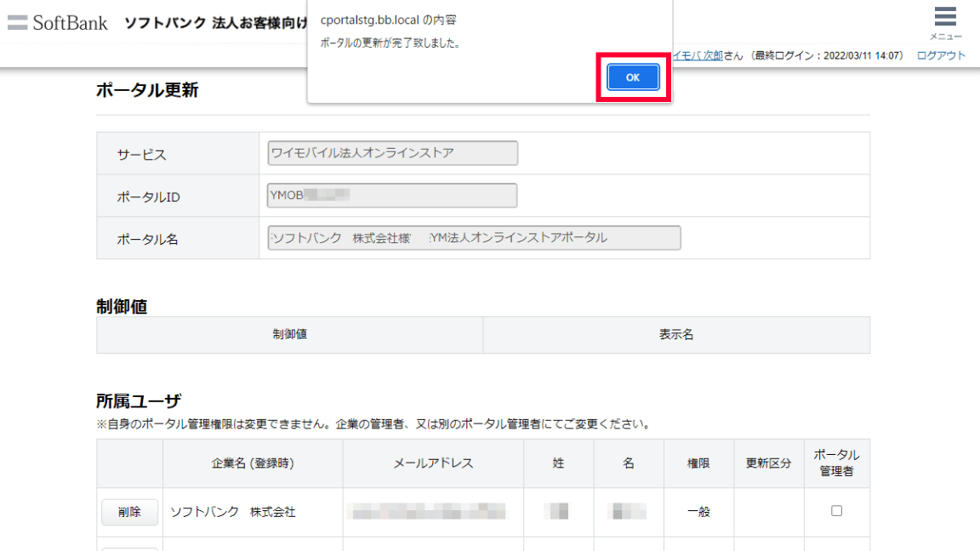Click the SoftBank logo
The height and width of the screenshot is (551, 980).
[x=58, y=23]
